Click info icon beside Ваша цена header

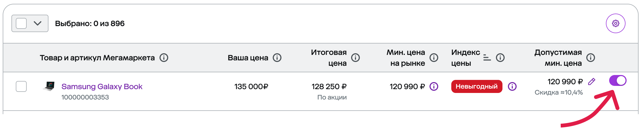277,58
